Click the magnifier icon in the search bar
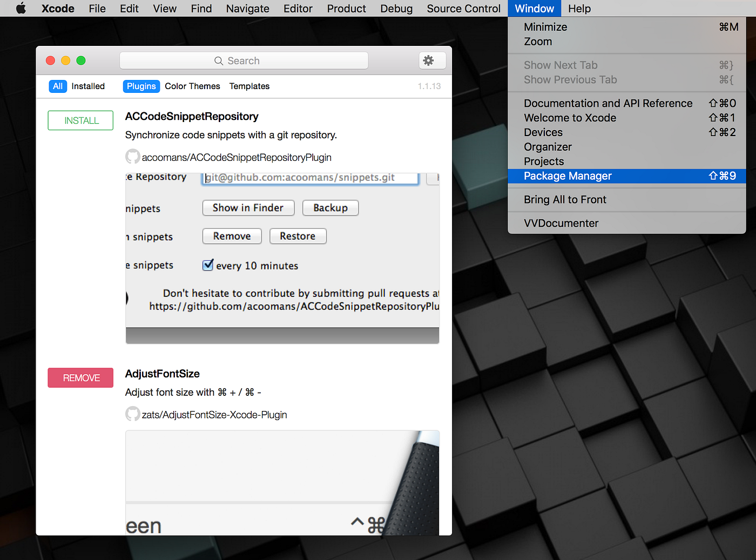This screenshot has width=756, height=560. [x=218, y=60]
